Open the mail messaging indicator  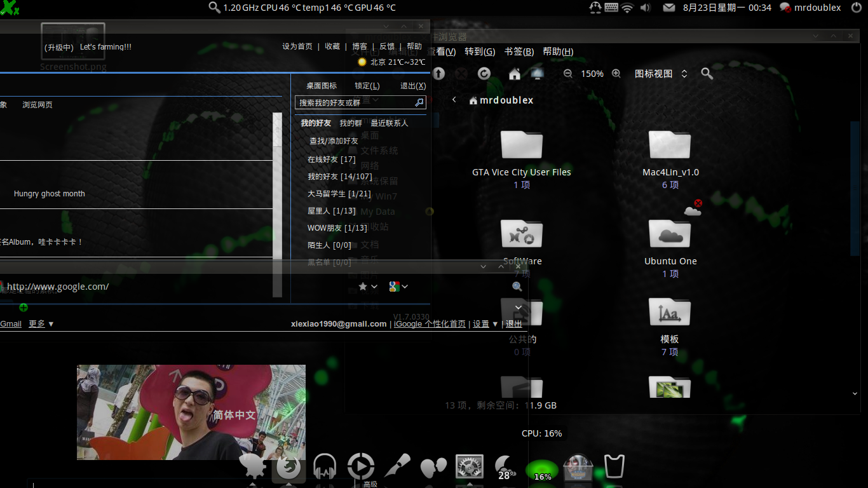pyautogui.click(x=668, y=8)
